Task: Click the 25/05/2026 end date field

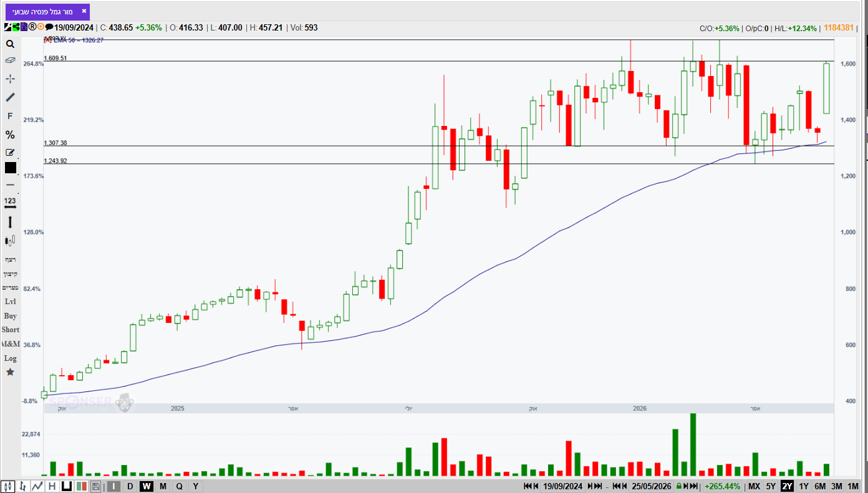Action: pos(652,486)
